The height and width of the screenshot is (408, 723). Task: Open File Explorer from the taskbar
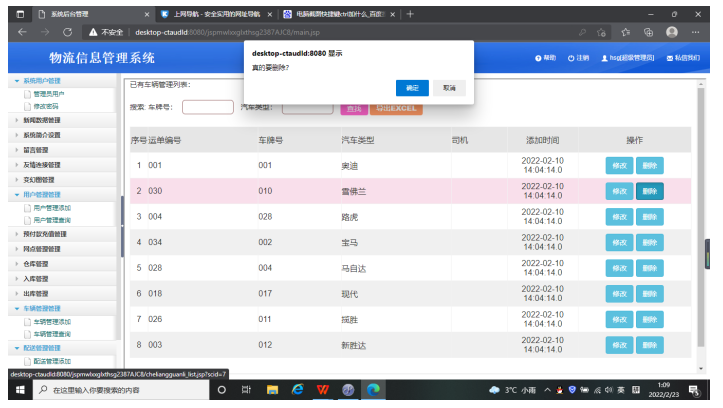coord(272,390)
